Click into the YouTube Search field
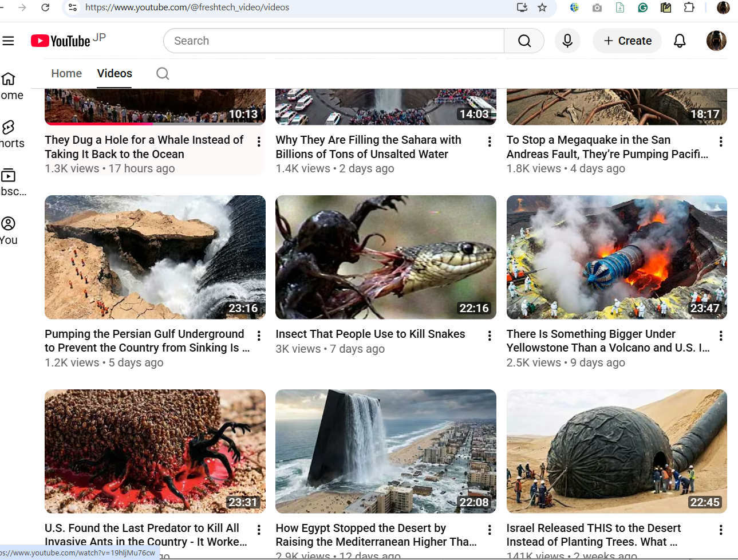The image size is (738, 560). [334, 41]
